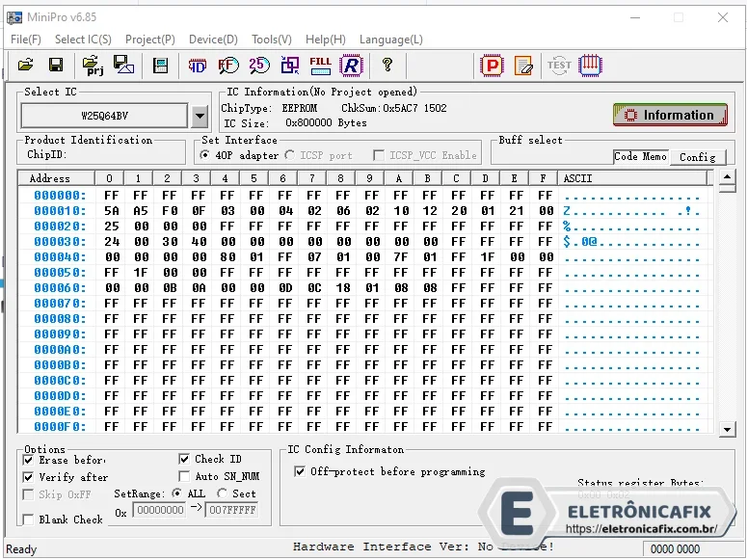Screen dimensions: 747x560
Task: Open help via the question mark icon
Action: (387, 65)
